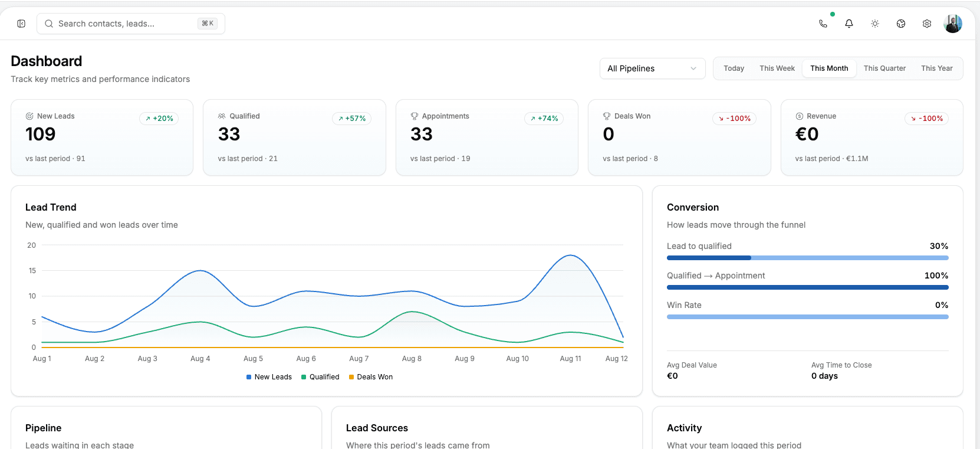Toggle Qualified legend series
This screenshot has height=449, width=980.
[x=320, y=377]
